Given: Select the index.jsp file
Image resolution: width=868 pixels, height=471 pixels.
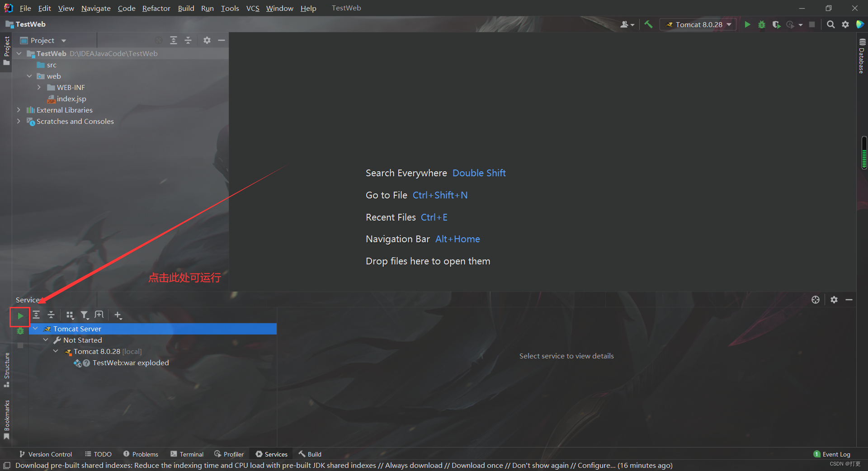Looking at the screenshot, I should click(x=67, y=99).
